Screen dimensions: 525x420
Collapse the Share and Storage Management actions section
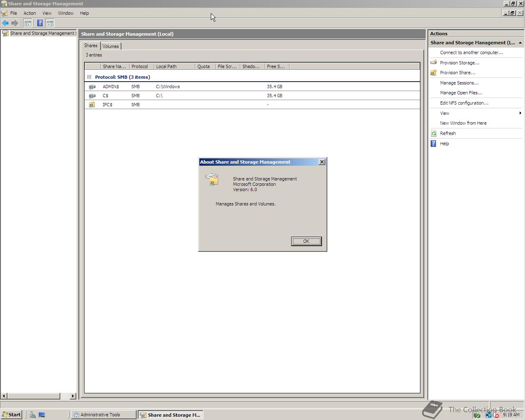coord(520,43)
